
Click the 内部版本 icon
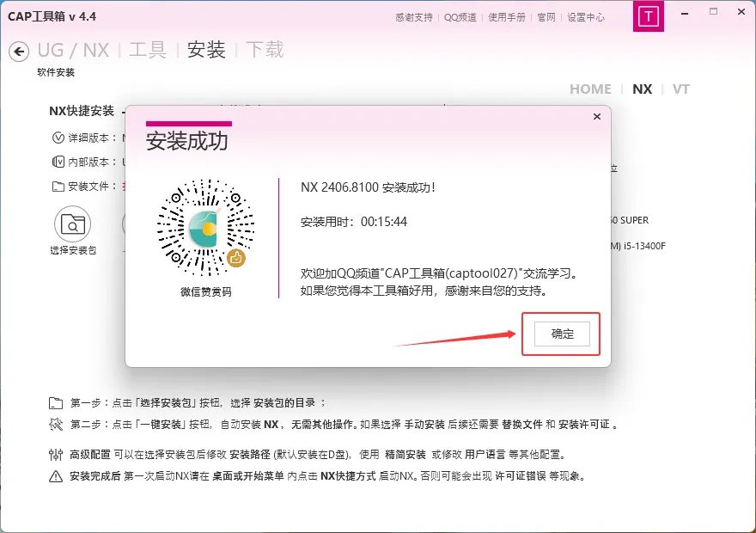point(58,162)
